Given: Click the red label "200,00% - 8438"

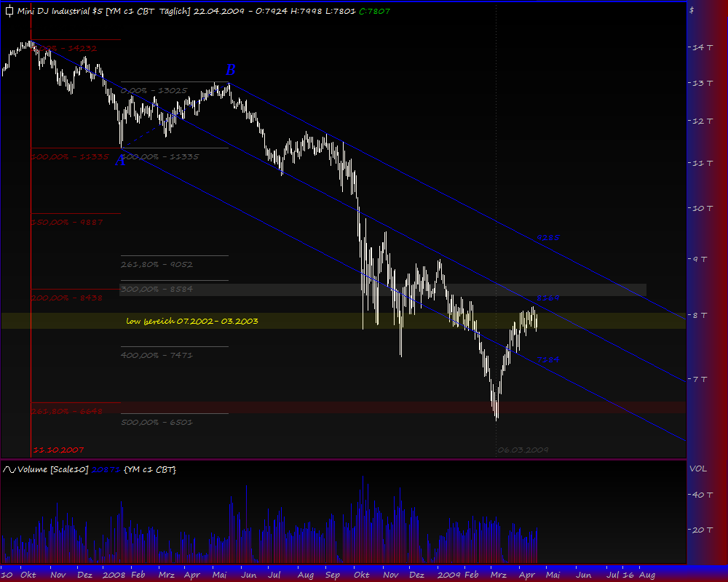Looking at the screenshot, I should tap(67, 298).
